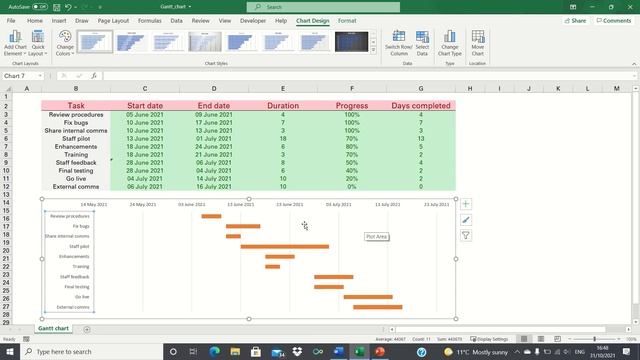Select the Gantt chart sheet tab
The image size is (640, 360).
[x=53, y=328]
